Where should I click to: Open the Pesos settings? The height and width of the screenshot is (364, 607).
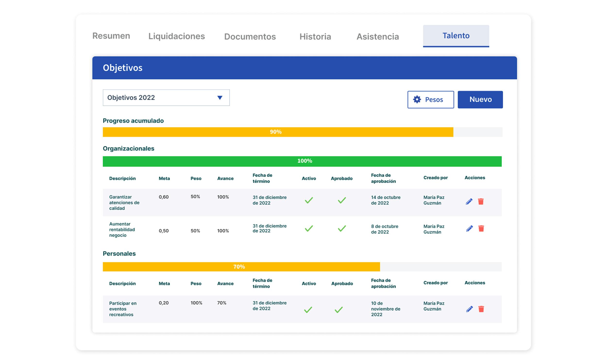430,99
